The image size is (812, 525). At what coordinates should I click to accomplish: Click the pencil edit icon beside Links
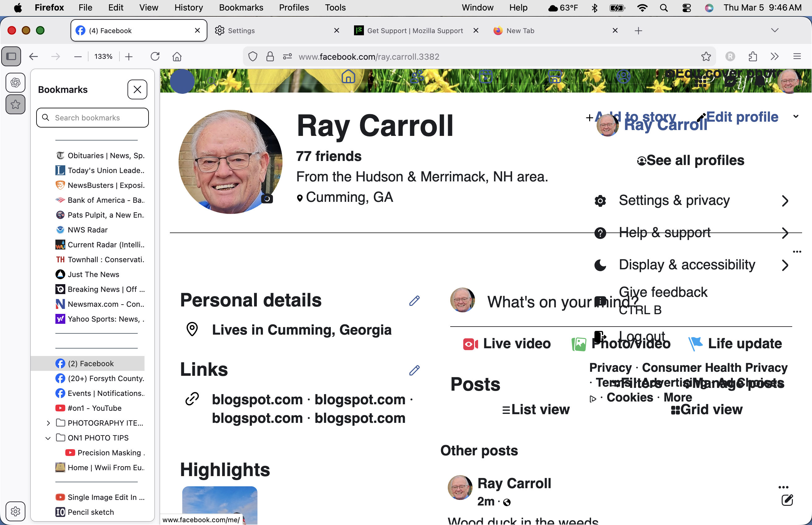[x=414, y=370]
